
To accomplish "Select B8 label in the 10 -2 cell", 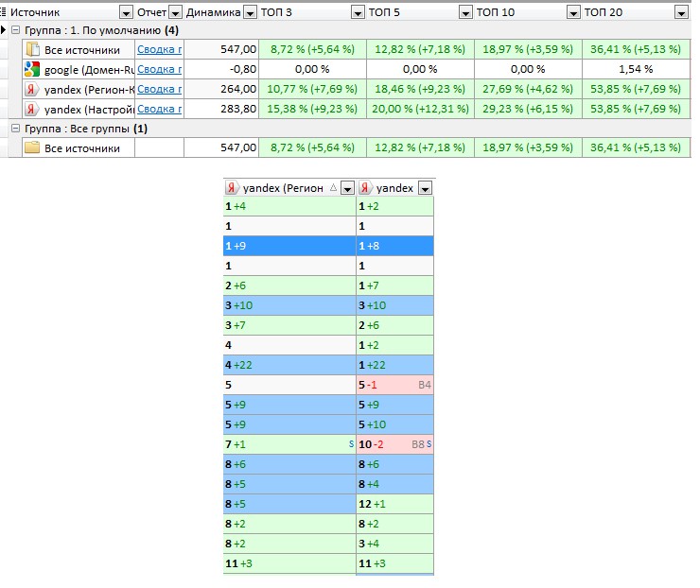I will pyautogui.click(x=418, y=444).
